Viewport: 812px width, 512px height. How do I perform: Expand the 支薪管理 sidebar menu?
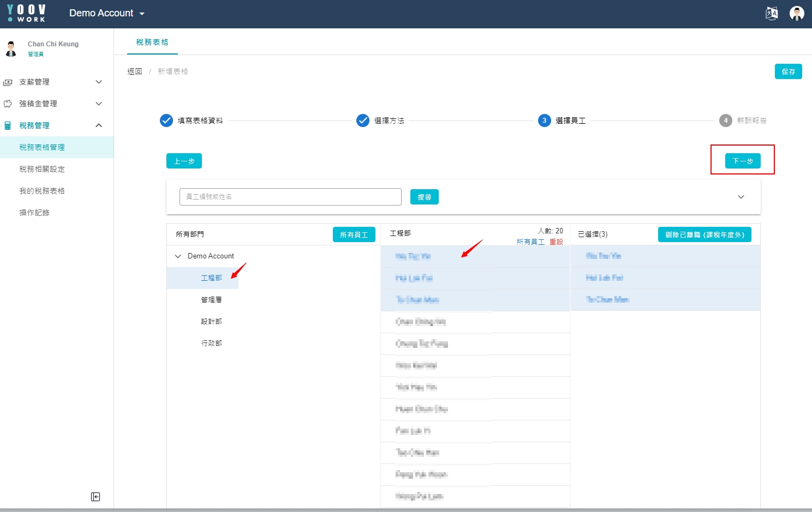99,82
